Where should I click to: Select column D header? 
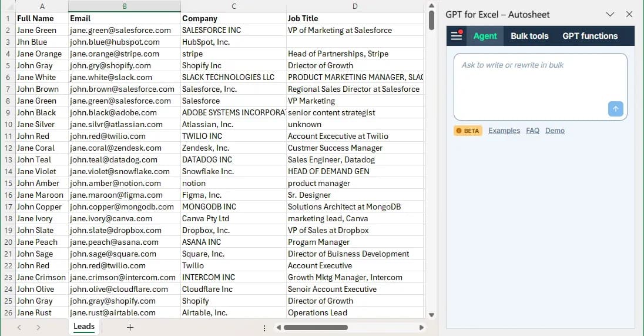click(x=355, y=6)
